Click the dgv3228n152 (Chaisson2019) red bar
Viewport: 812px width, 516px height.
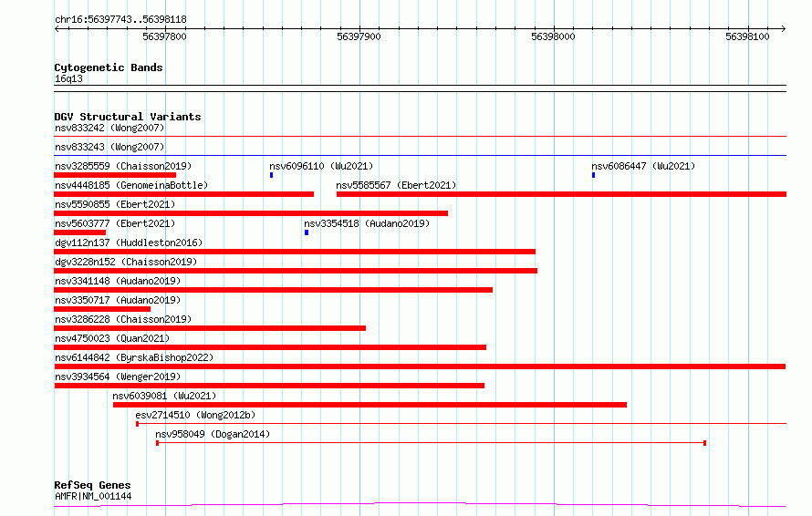(296, 271)
